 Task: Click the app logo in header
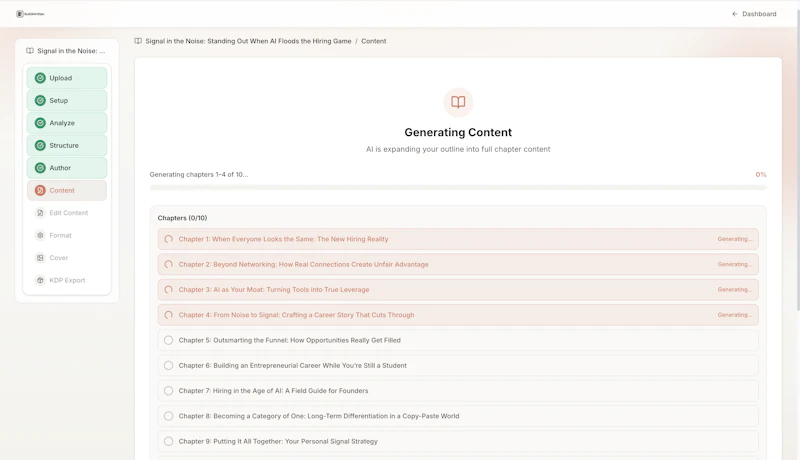(30, 14)
